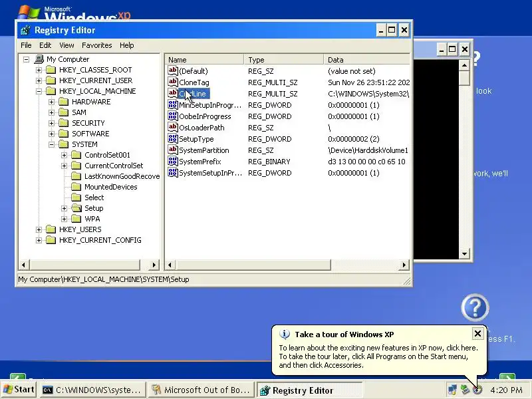Click the HKEY_CURRENT_USER folder icon
The width and height of the screenshot is (532, 399).
point(51,80)
